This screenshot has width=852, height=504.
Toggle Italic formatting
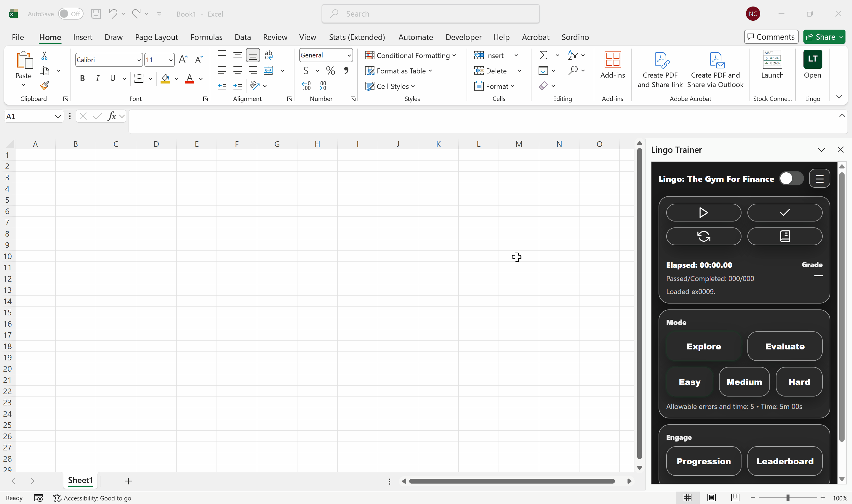tap(97, 78)
